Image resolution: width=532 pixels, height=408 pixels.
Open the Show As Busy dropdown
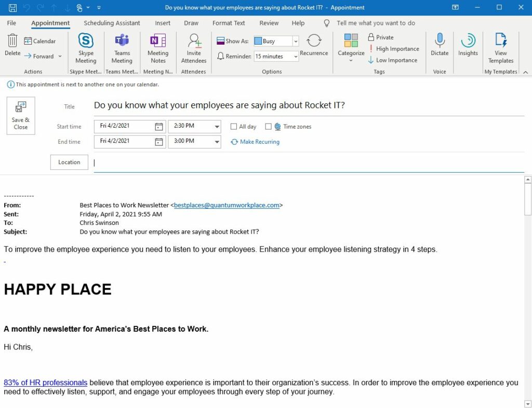tap(296, 41)
